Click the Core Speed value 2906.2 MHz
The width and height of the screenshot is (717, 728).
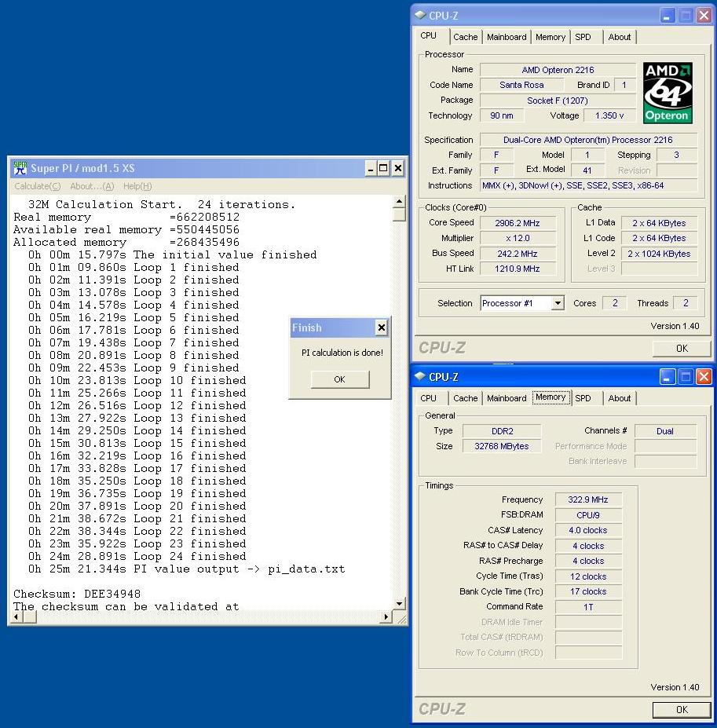[x=518, y=223]
